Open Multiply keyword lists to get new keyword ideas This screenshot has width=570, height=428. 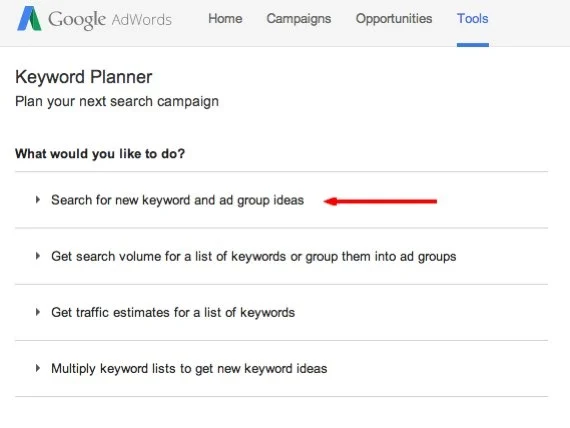pos(189,369)
